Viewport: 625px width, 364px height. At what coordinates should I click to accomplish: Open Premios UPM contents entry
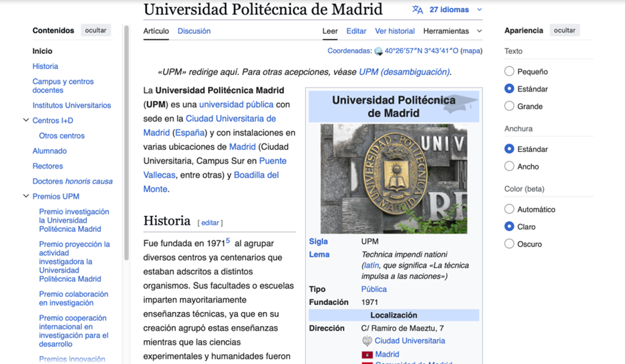[56, 197]
